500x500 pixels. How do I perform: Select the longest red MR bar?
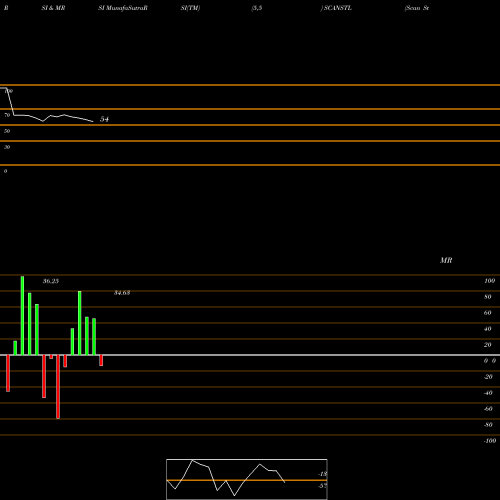pos(58,387)
